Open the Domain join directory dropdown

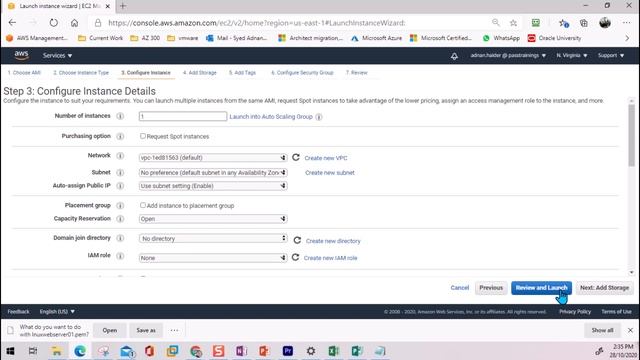click(213, 238)
